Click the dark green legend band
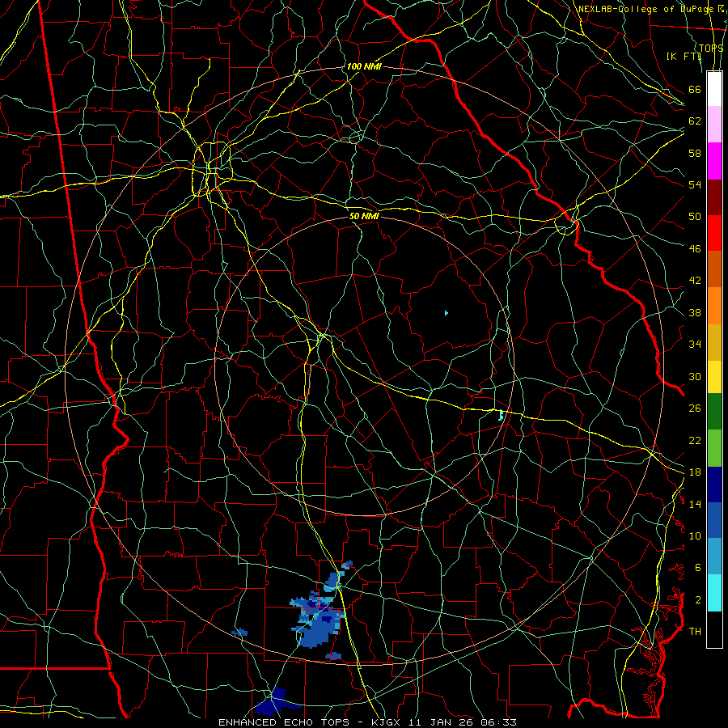 (x=714, y=411)
